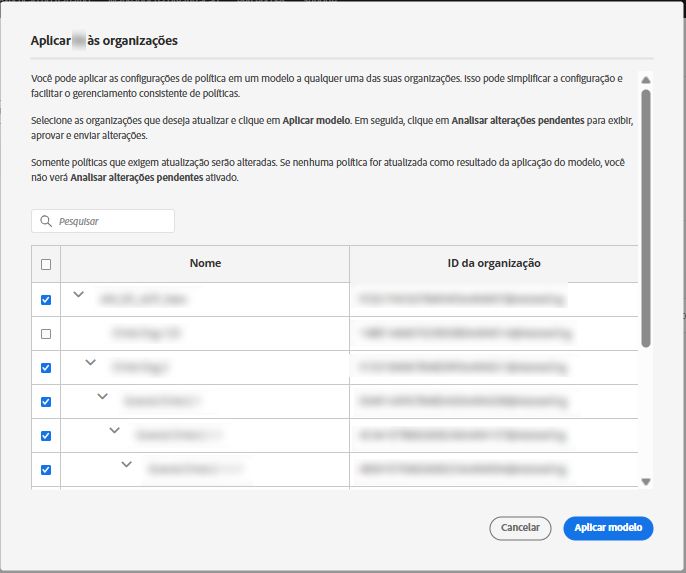686x573 pixels.
Task: Click the Cancelar button
Action: click(520, 528)
